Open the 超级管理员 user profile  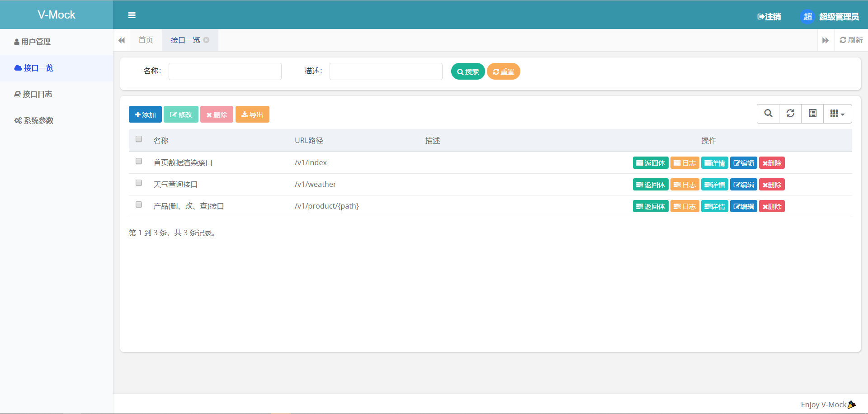(839, 17)
